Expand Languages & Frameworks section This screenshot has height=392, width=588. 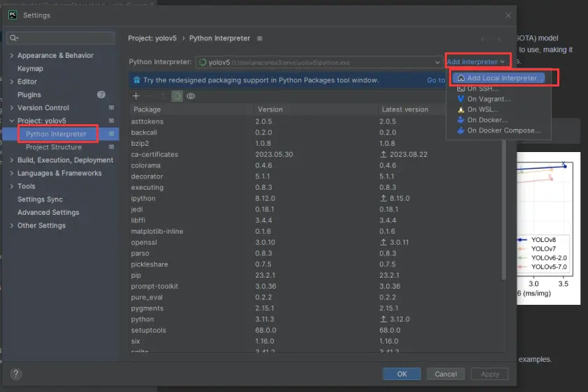(12, 173)
